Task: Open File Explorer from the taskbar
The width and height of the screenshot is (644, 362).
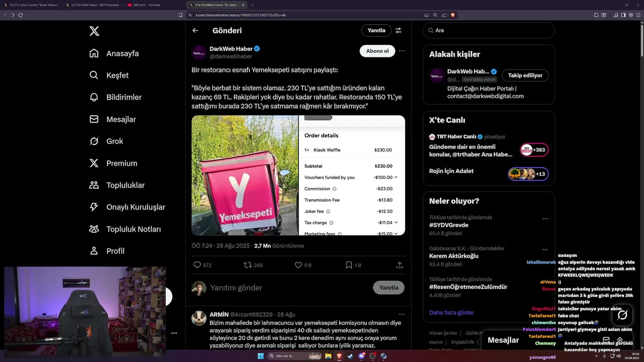Action: click(328, 356)
